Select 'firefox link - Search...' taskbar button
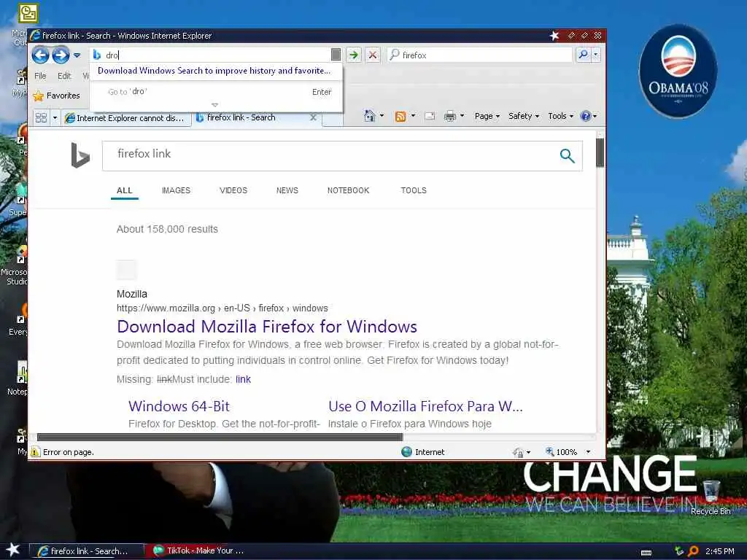Viewport: 747px width, 560px height. coord(88,551)
